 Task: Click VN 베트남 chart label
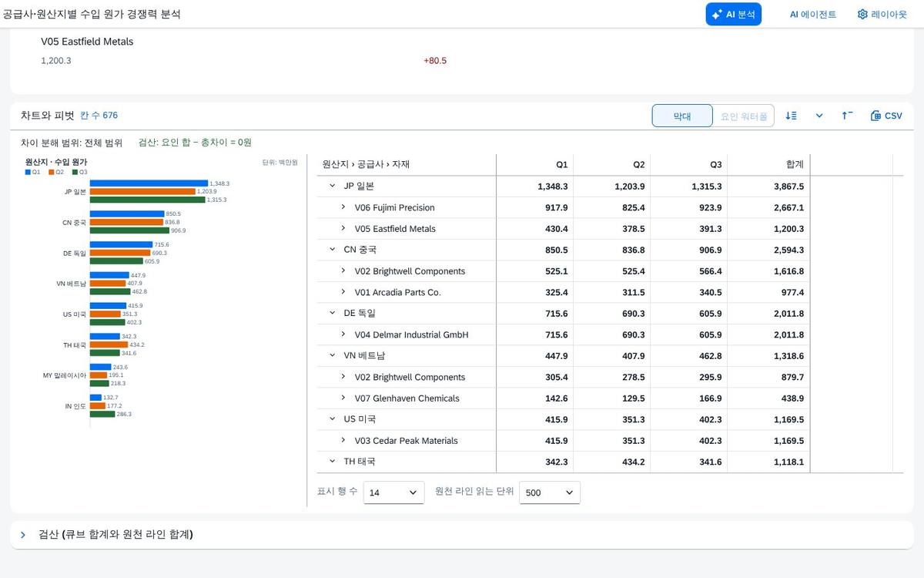(x=72, y=283)
